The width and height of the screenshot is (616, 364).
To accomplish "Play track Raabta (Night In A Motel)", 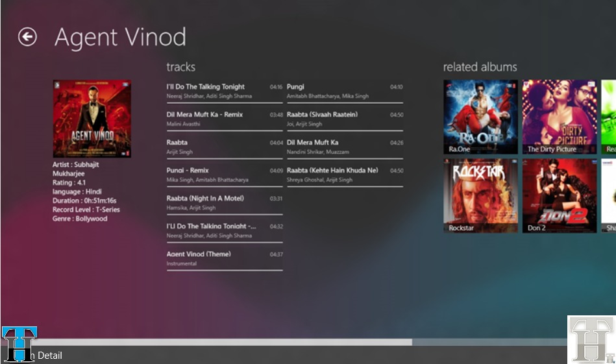I will pyautogui.click(x=225, y=203).
